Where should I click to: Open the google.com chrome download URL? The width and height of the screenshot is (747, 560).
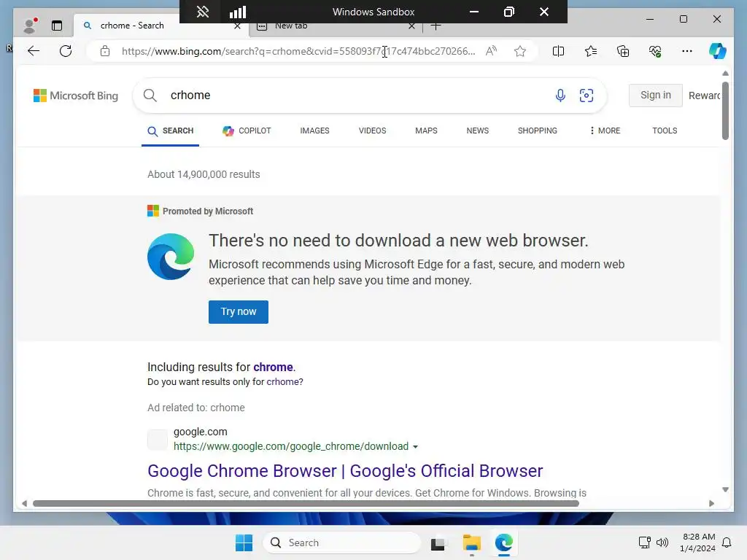coord(291,446)
